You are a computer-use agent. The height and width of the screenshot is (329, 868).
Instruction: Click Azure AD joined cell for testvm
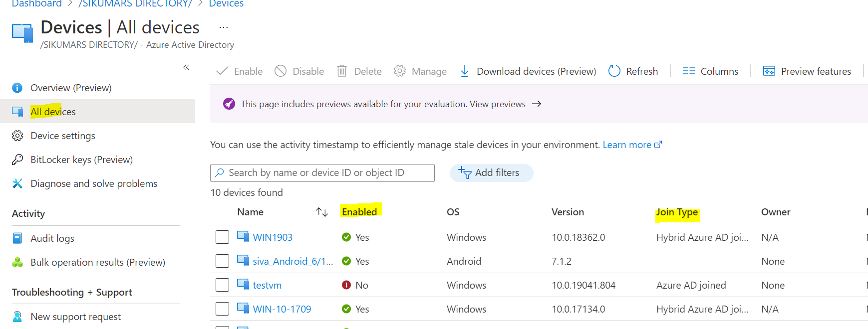691,285
